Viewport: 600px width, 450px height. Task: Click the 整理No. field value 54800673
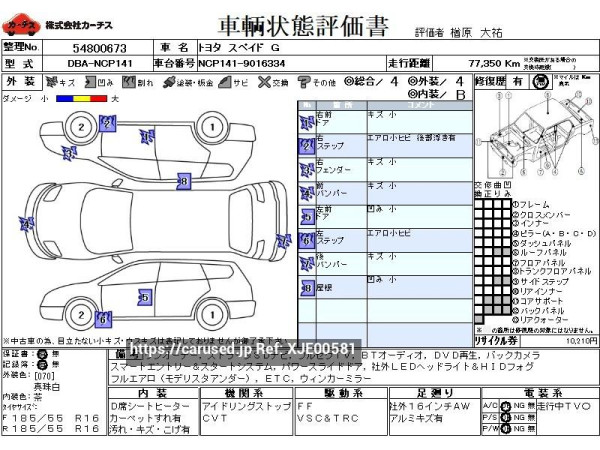[x=99, y=47]
